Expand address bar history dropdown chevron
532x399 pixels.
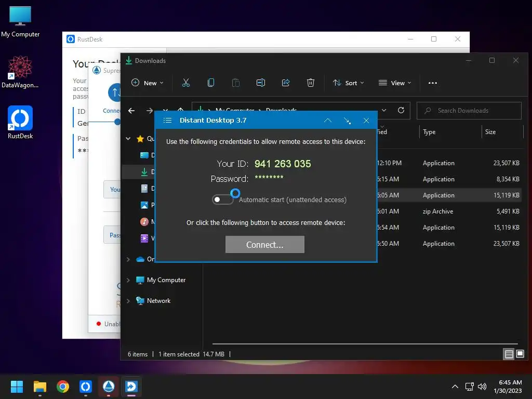click(x=384, y=110)
